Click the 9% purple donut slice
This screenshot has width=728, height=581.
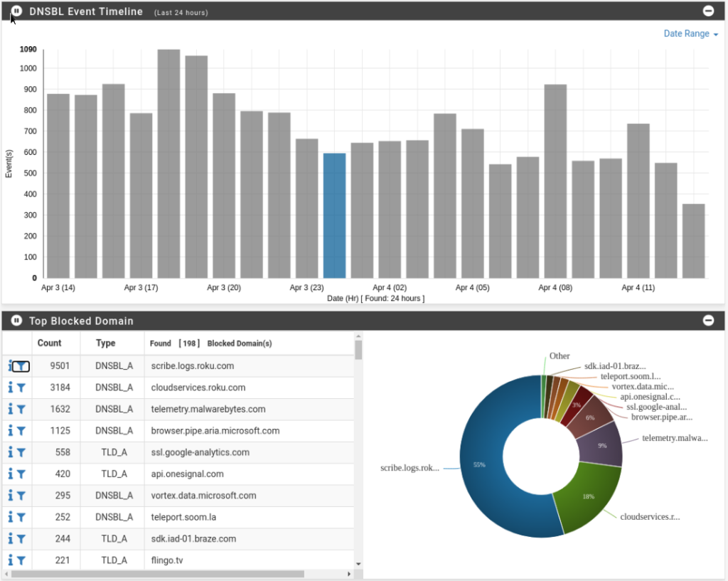[x=601, y=445]
